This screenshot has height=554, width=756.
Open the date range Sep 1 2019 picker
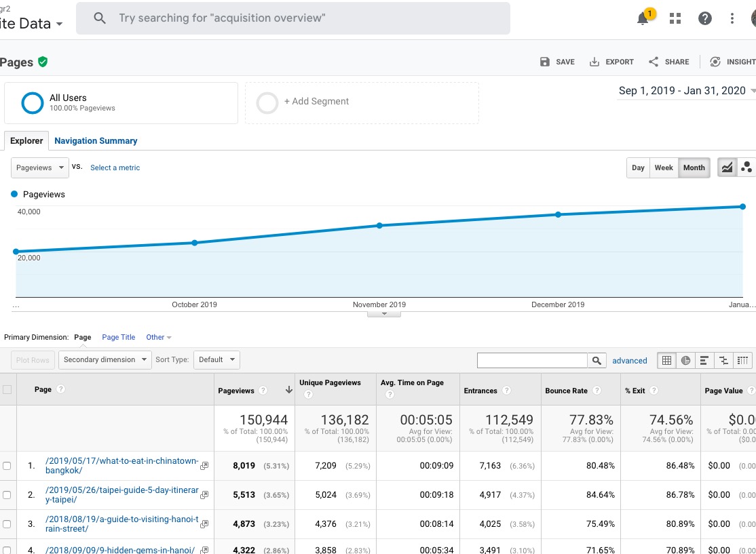coord(682,90)
